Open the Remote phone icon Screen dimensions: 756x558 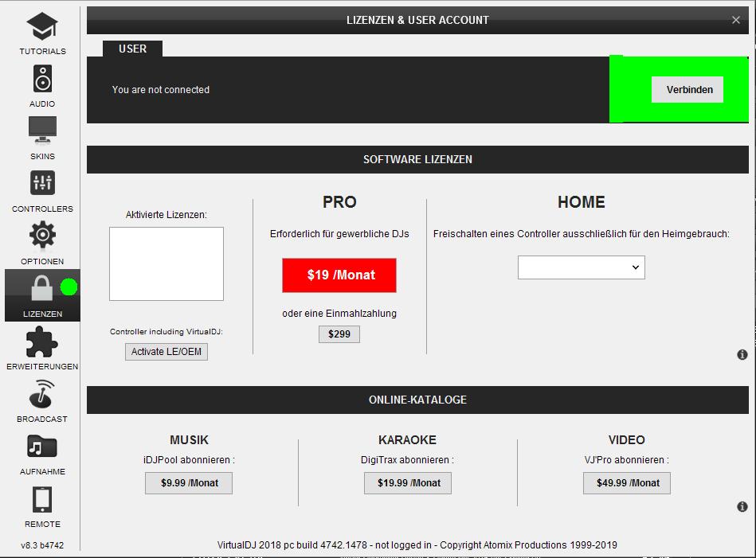click(x=42, y=499)
